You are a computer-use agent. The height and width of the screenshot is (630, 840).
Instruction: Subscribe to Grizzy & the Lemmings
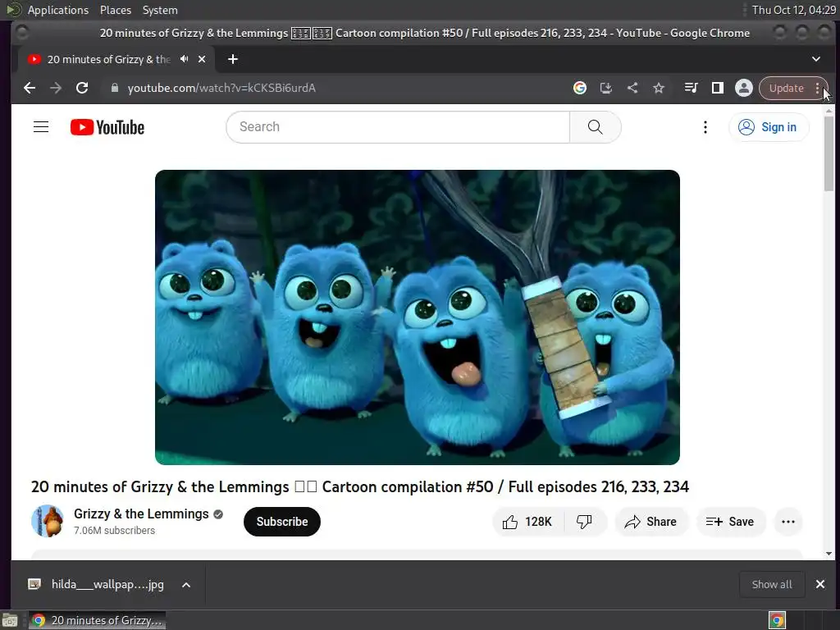282,521
